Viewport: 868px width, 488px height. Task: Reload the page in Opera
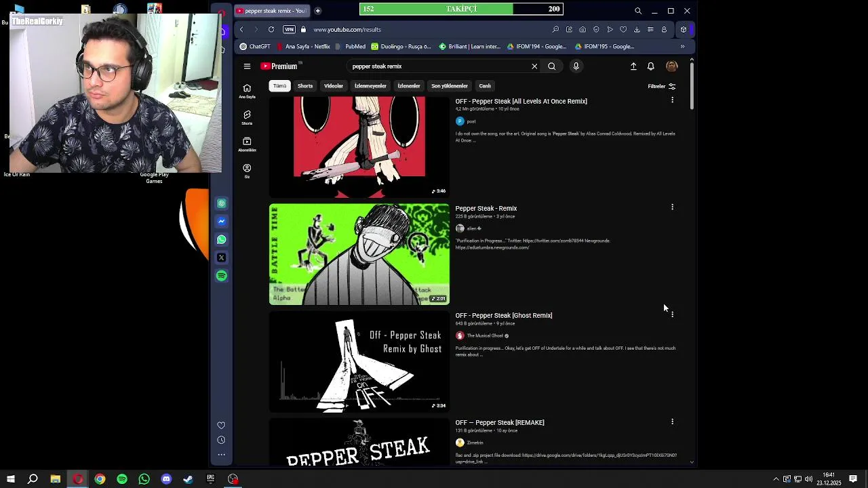point(271,29)
